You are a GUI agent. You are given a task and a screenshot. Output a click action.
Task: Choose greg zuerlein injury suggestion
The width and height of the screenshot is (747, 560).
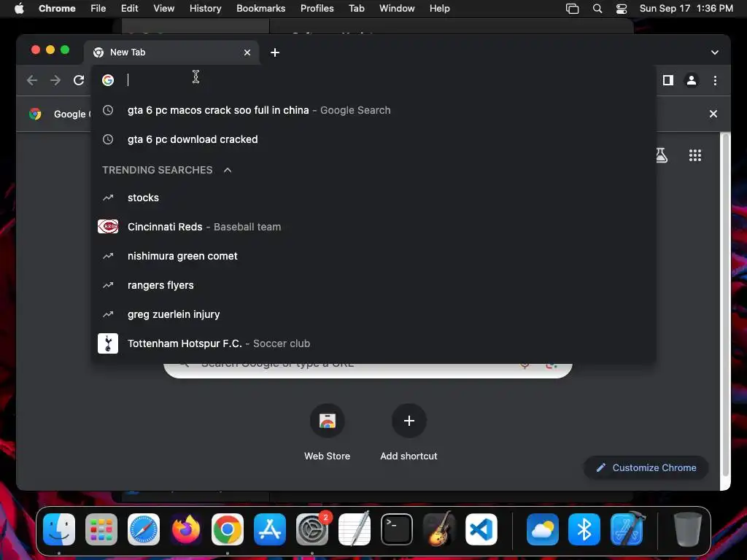(373, 314)
